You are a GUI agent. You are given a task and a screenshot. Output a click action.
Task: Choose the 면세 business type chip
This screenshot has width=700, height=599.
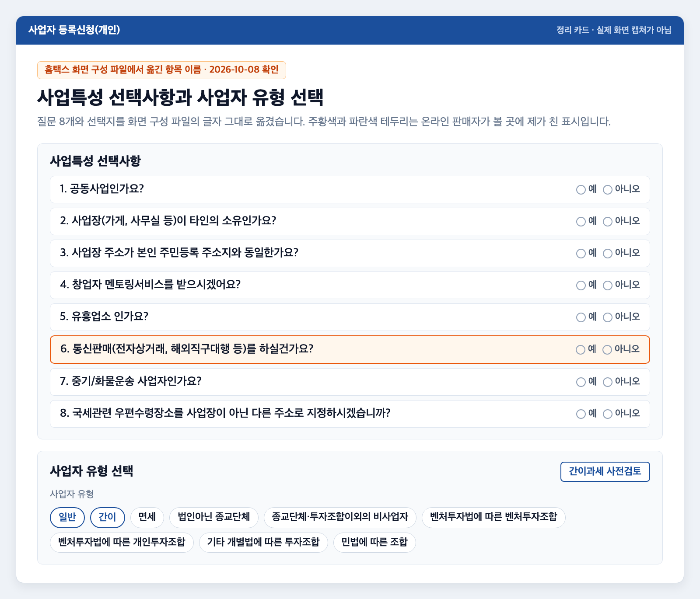[x=147, y=517]
